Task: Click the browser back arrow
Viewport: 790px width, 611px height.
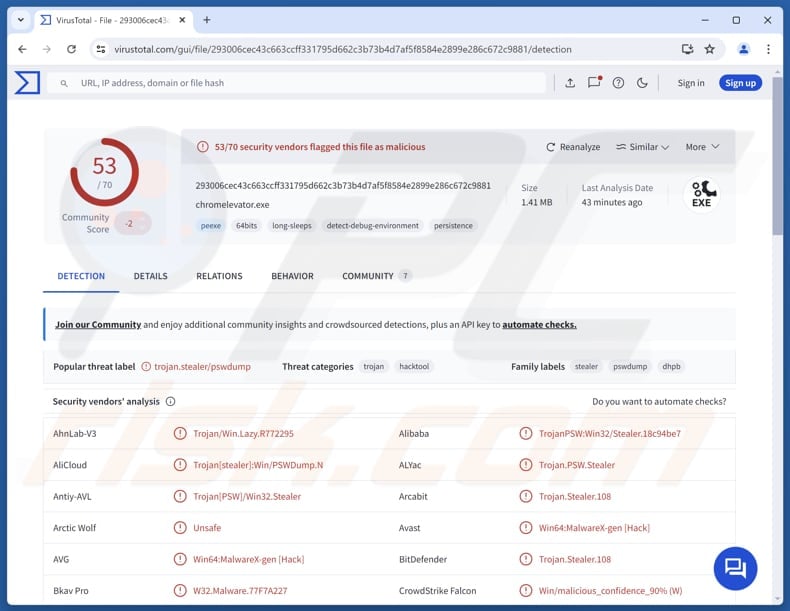Action: tap(22, 49)
